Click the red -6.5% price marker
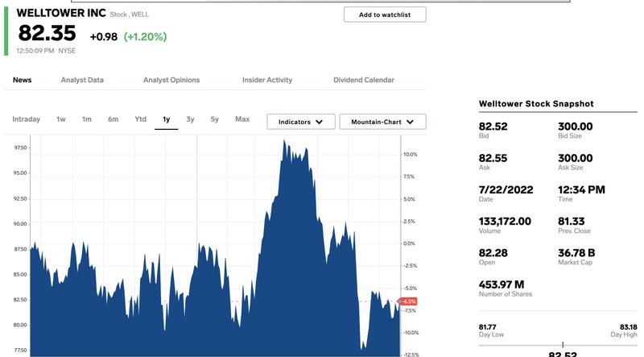Screen dimensions: 644x357 (x=408, y=301)
